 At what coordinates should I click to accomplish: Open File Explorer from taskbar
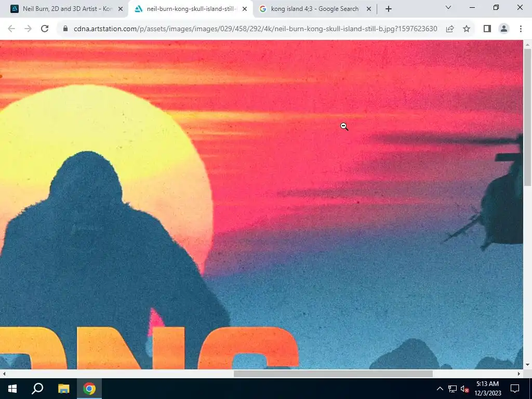coord(63,389)
